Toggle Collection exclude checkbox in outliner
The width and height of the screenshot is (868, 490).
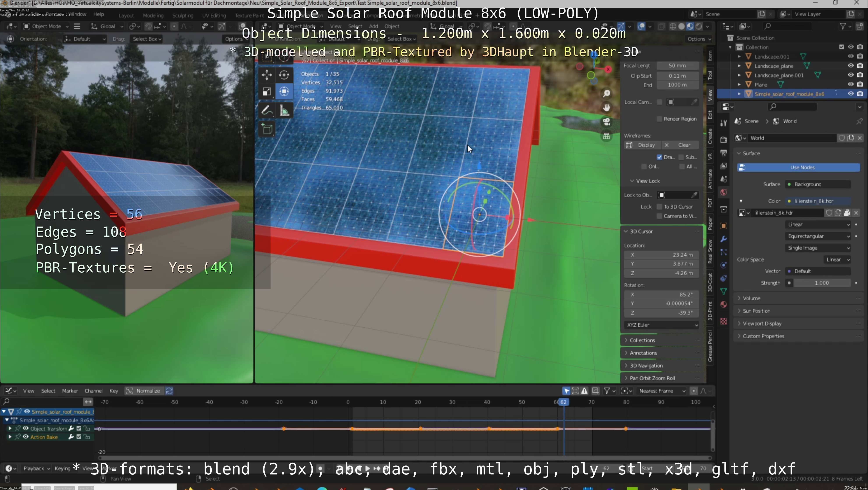[x=841, y=47]
